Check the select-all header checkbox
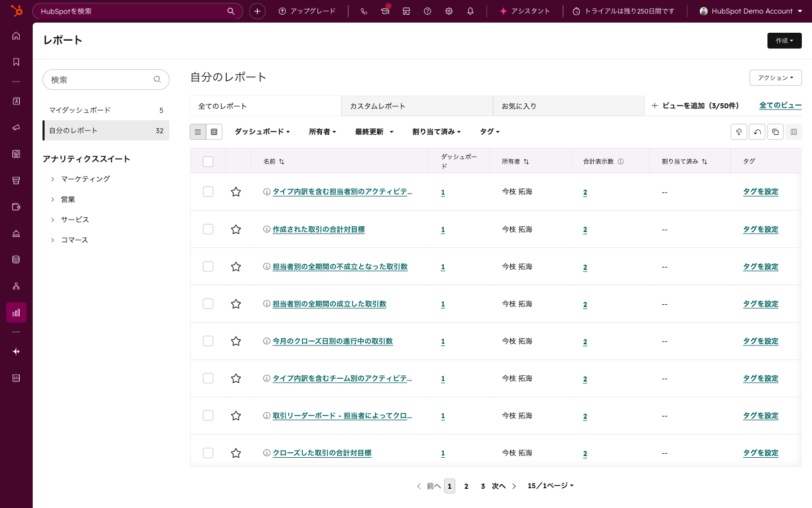The width and height of the screenshot is (812, 508). point(208,161)
